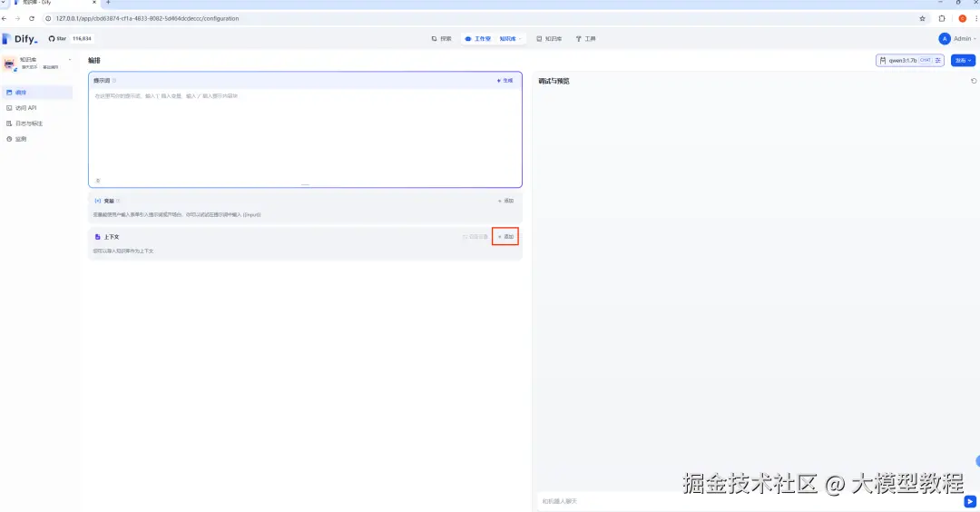Viewport: 980px width, 512px height.
Task: Open 召回设置 in the 上下文 section
Action: coord(475,237)
